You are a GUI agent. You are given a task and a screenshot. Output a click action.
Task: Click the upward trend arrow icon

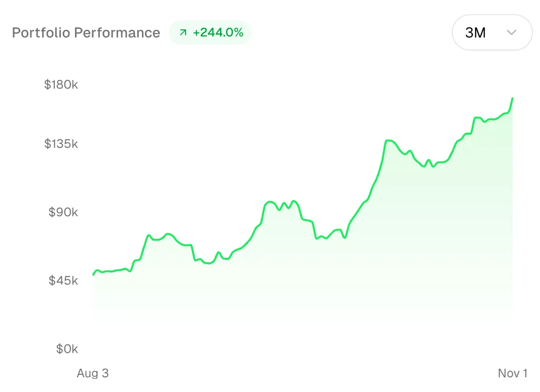point(183,32)
